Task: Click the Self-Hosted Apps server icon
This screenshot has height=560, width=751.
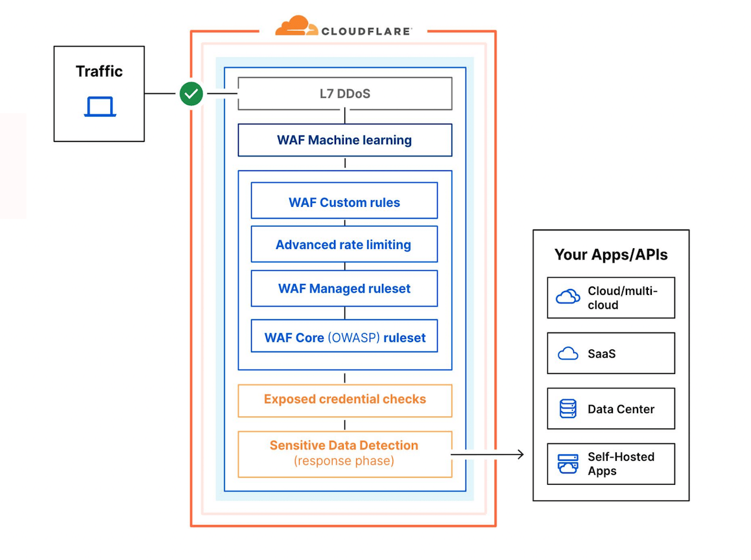Action: pyautogui.click(x=568, y=464)
